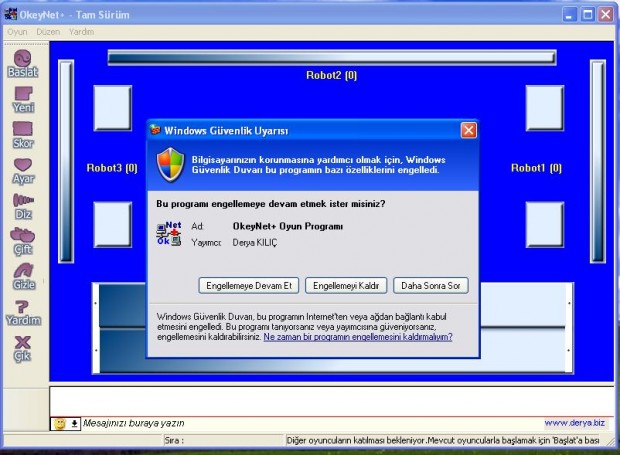
Task: Click Engellemeye Devam Et button
Action: [249, 285]
